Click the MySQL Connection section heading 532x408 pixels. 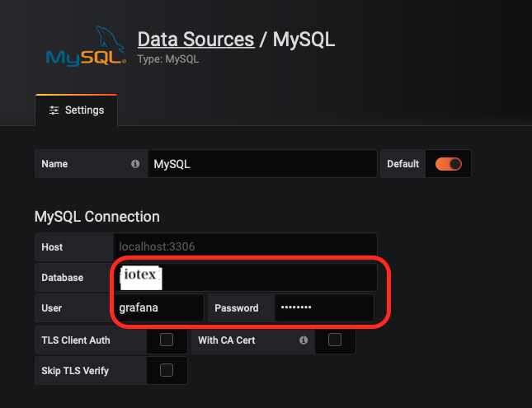(97, 217)
